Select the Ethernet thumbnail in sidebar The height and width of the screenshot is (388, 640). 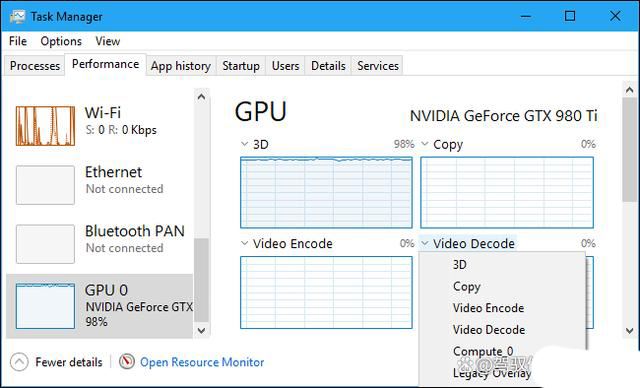click(x=45, y=185)
